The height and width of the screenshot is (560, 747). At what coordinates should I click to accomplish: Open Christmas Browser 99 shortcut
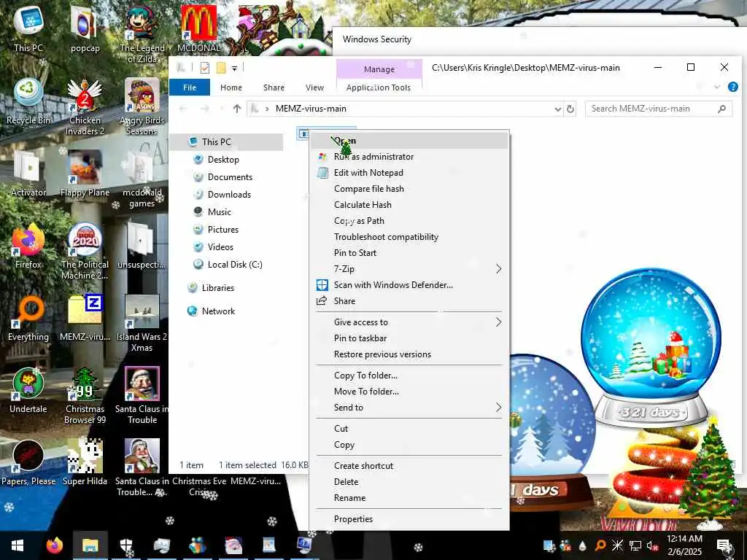(x=85, y=396)
